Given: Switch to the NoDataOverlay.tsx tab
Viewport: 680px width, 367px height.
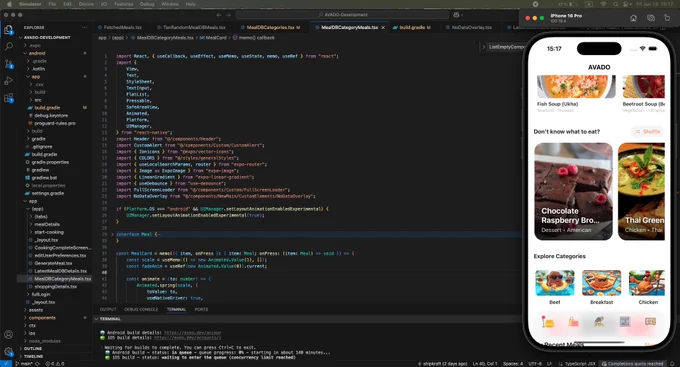Looking at the screenshot, I should click(471, 27).
